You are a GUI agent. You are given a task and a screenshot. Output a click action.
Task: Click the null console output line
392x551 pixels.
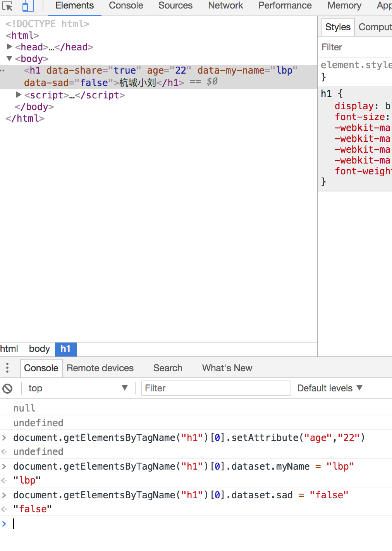[x=24, y=408]
